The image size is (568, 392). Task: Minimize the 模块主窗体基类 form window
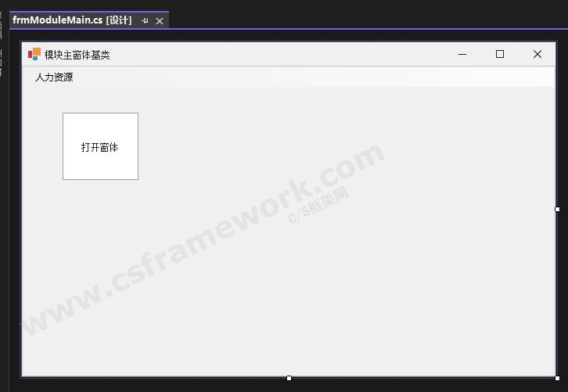[x=462, y=54]
